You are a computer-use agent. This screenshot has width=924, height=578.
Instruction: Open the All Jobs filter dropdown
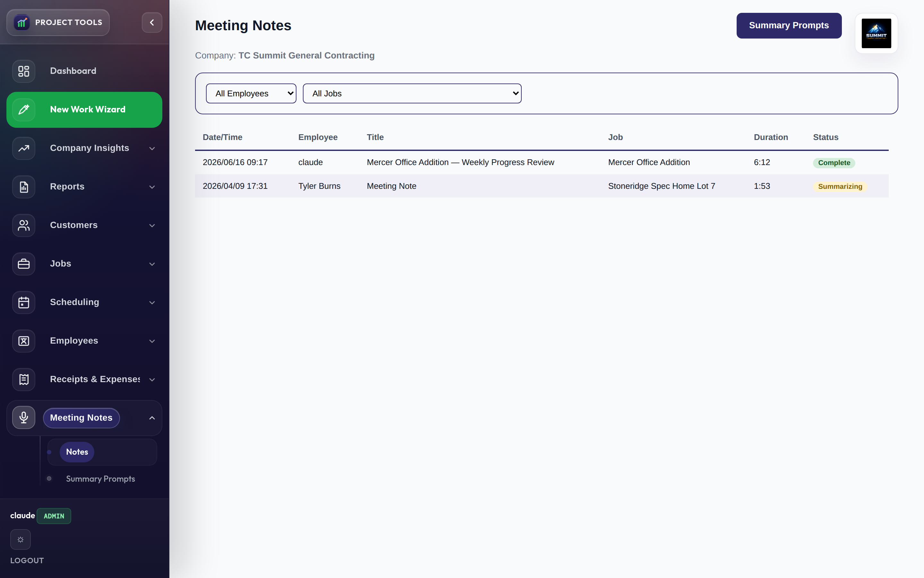coord(412,93)
